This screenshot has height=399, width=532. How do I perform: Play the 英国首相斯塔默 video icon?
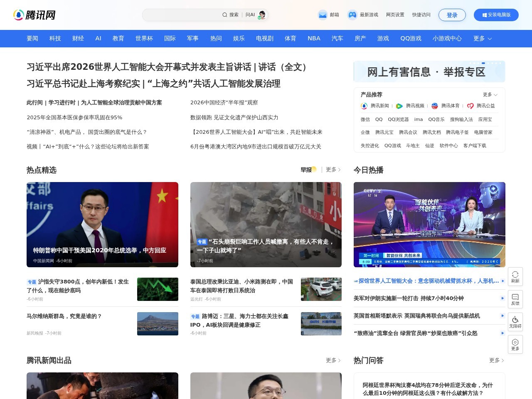[502, 316]
